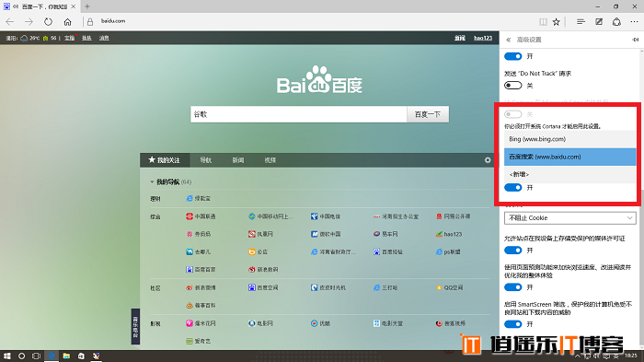Open the 三打哈 navigation link

pyautogui.click(x=385, y=287)
